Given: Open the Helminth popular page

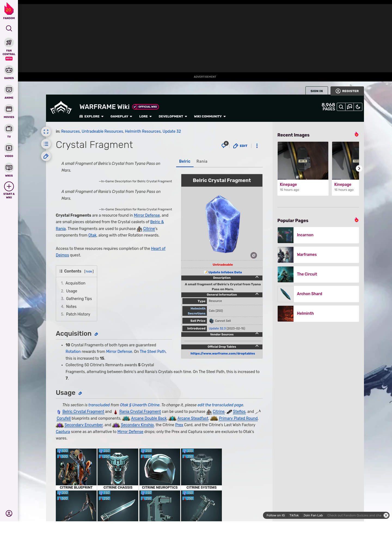Looking at the screenshot, I should click(318, 313).
